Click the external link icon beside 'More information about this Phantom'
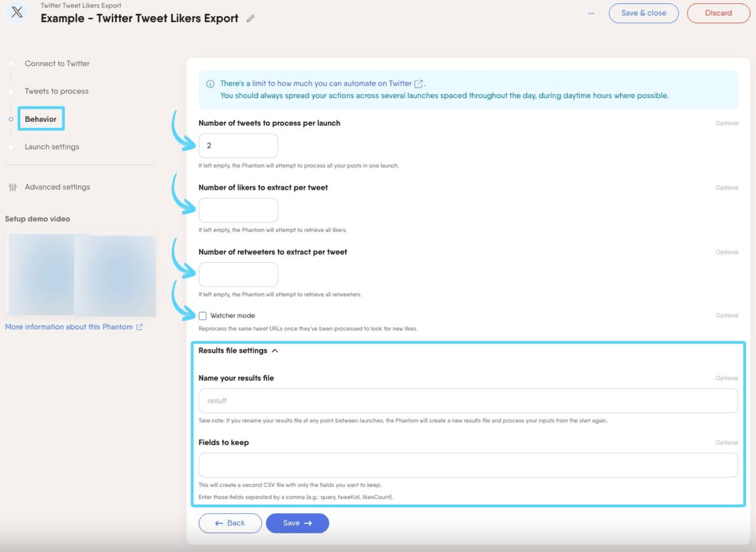This screenshot has width=756, height=552. click(x=140, y=327)
